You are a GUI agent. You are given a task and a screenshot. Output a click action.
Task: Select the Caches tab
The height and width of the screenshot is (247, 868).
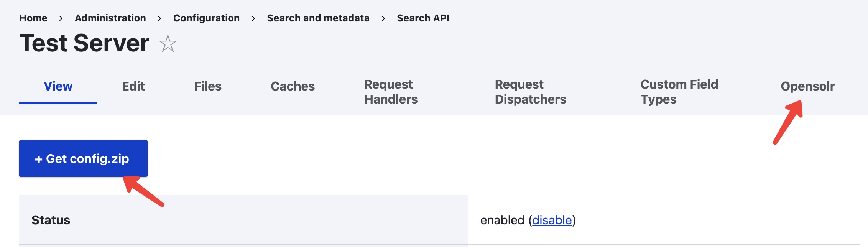[293, 86]
